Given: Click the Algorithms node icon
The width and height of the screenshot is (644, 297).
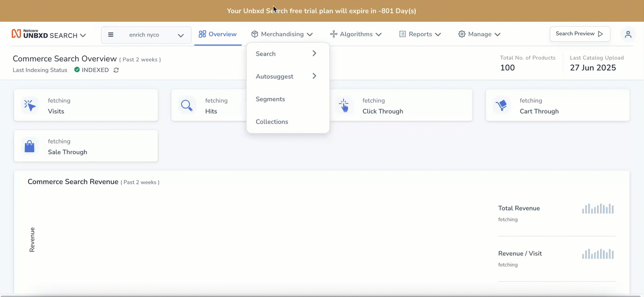Looking at the screenshot, I should click(334, 34).
